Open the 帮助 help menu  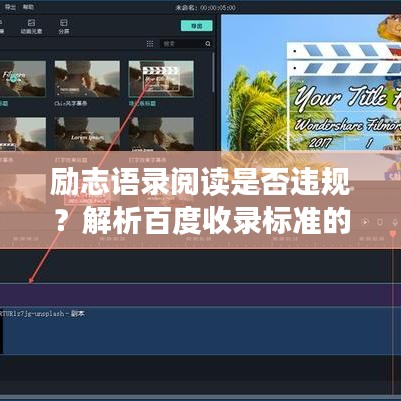click(28, 7)
